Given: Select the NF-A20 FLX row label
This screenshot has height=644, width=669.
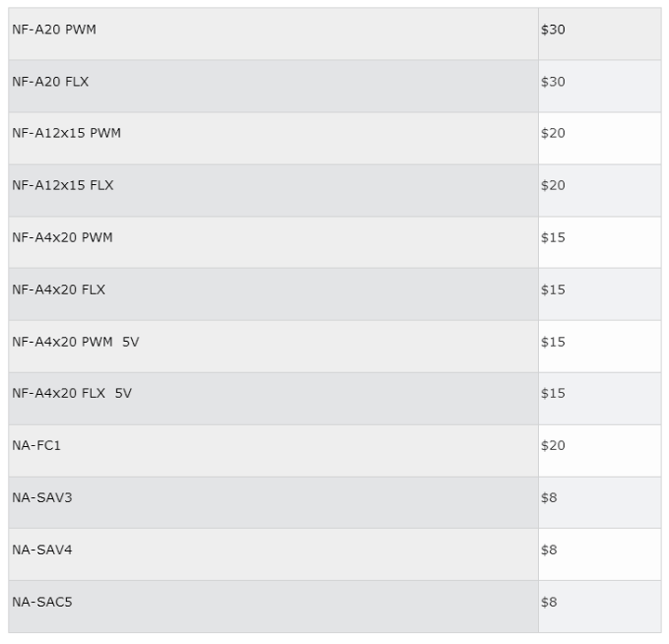Looking at the screenshot, I should (50, 82).
